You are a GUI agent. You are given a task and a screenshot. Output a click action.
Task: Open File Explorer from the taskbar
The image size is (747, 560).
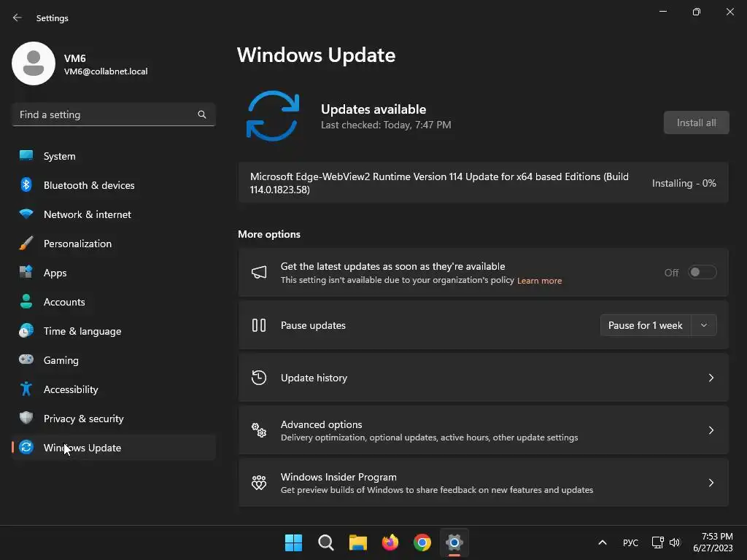[357, 542]
